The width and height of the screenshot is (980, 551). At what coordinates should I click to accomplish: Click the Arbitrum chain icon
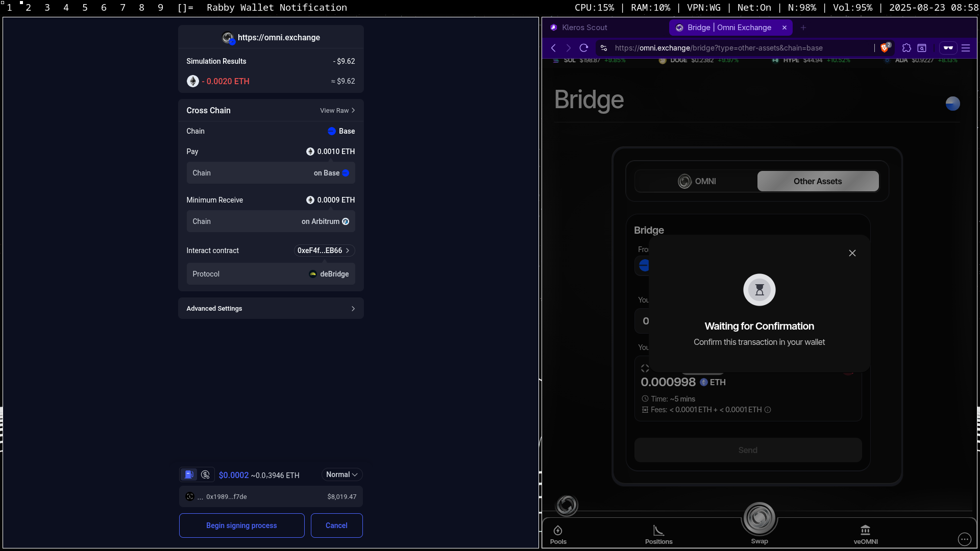346,221
